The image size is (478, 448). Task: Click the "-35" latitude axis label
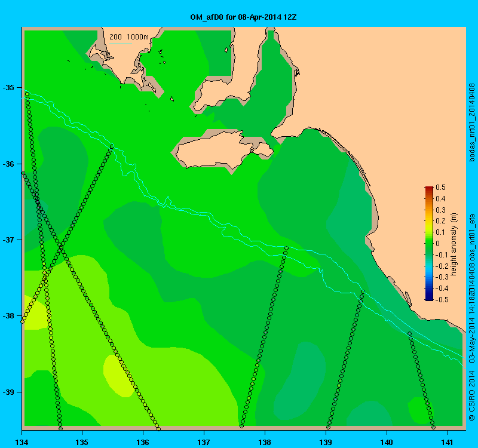pos(8,88)
